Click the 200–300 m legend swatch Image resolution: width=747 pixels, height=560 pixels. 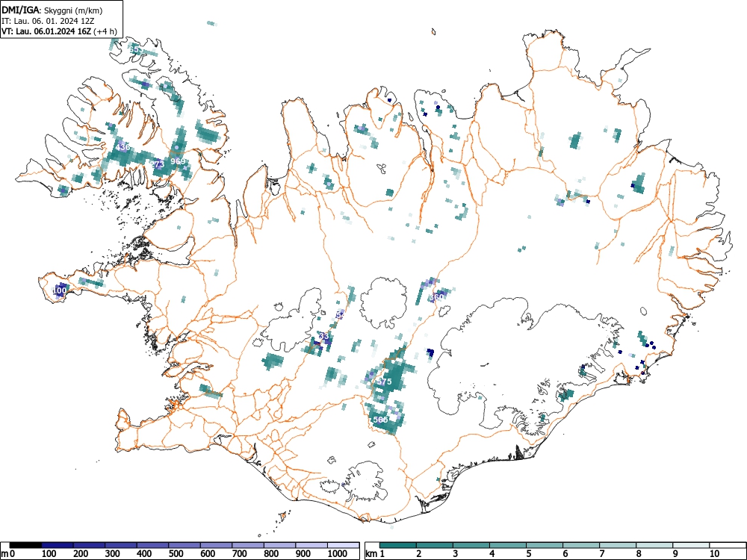point(89,545)
